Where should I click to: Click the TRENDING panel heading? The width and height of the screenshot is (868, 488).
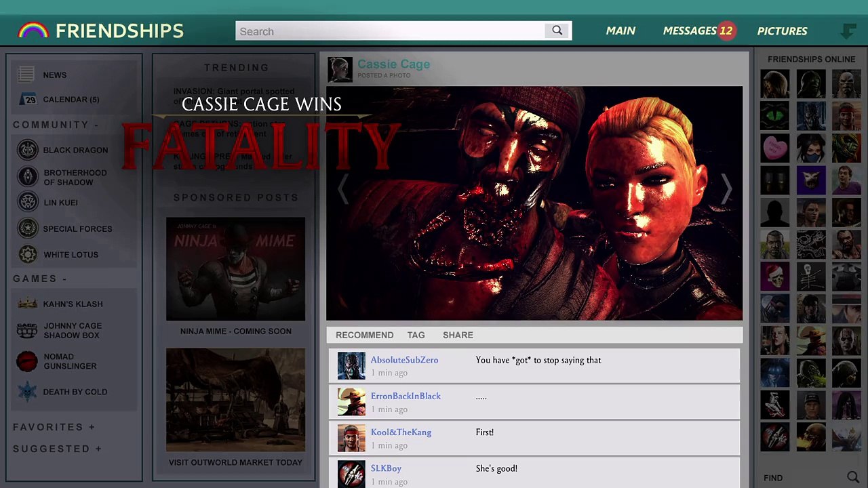point(236,68)
